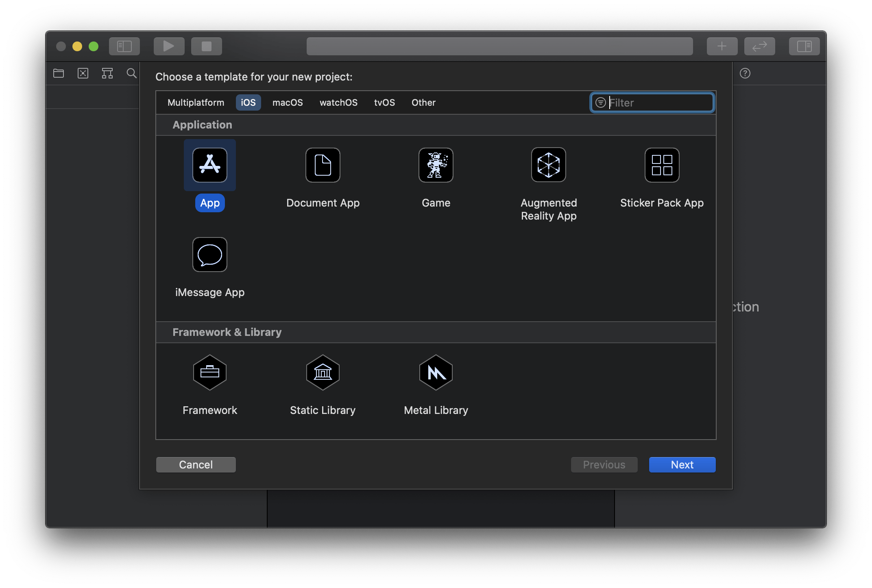The width and height of the screenshot is (872, 588).
Task: Select the Augmented Reality App template
Action: coord(548,165)
